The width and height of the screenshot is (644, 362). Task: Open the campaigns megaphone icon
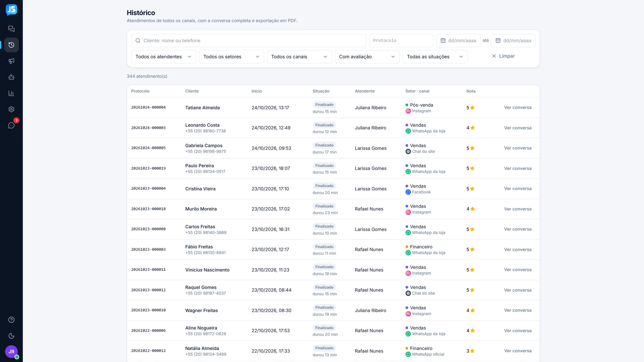11,61
